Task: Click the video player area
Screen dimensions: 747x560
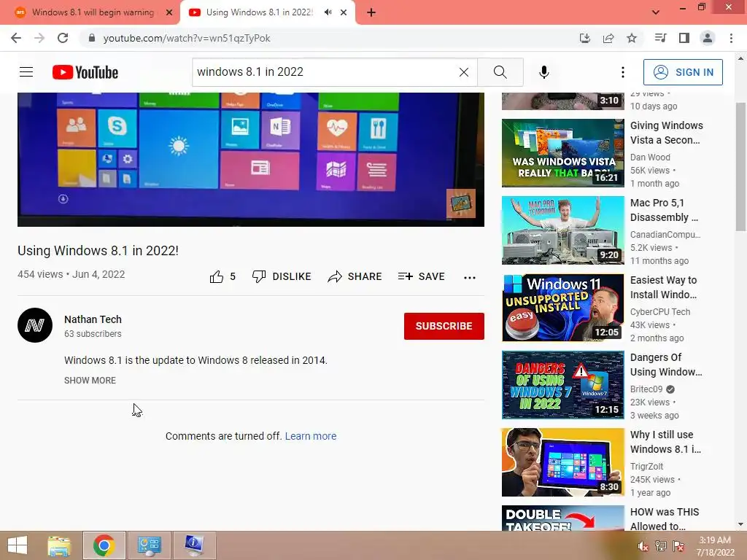Action: click(x=251, y=159)
